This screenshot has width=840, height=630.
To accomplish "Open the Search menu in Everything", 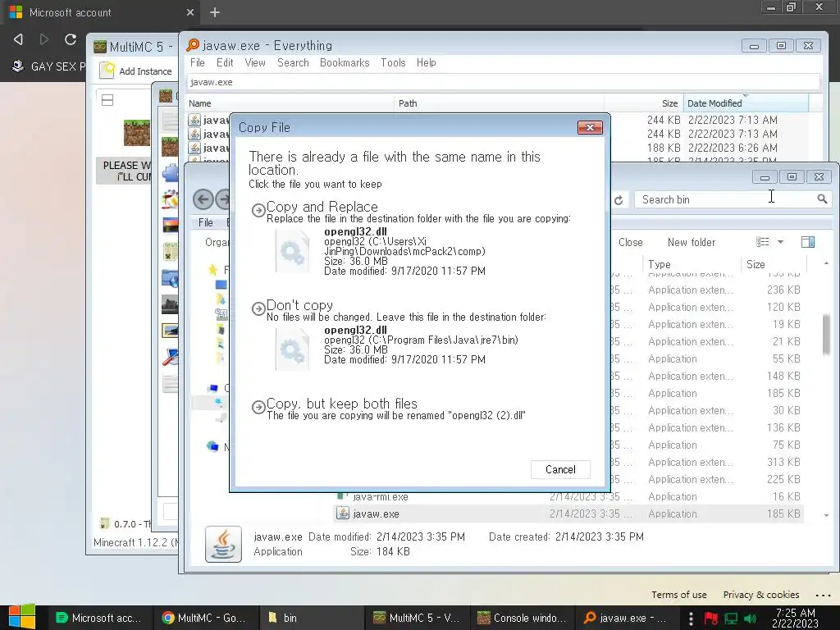I will click(293, 62).
